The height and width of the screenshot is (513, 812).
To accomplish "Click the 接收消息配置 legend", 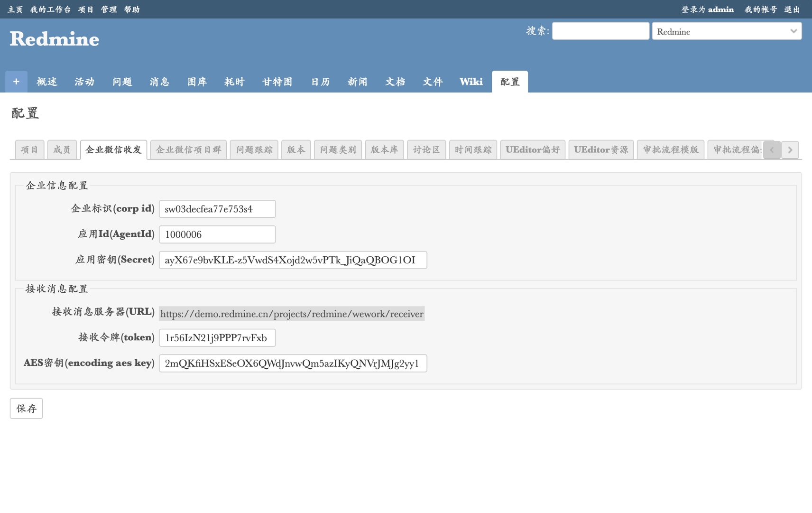I will pos(57,289).
